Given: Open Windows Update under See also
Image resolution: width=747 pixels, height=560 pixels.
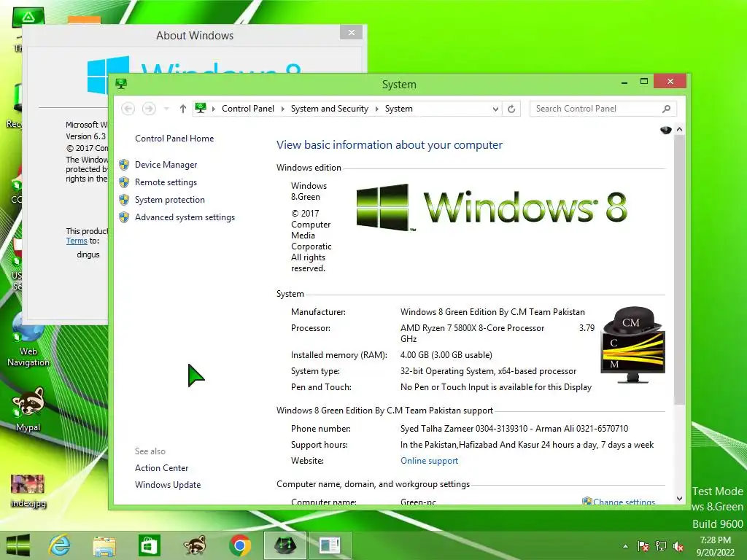Looking at the screenshot, I should tap(168, 485).
